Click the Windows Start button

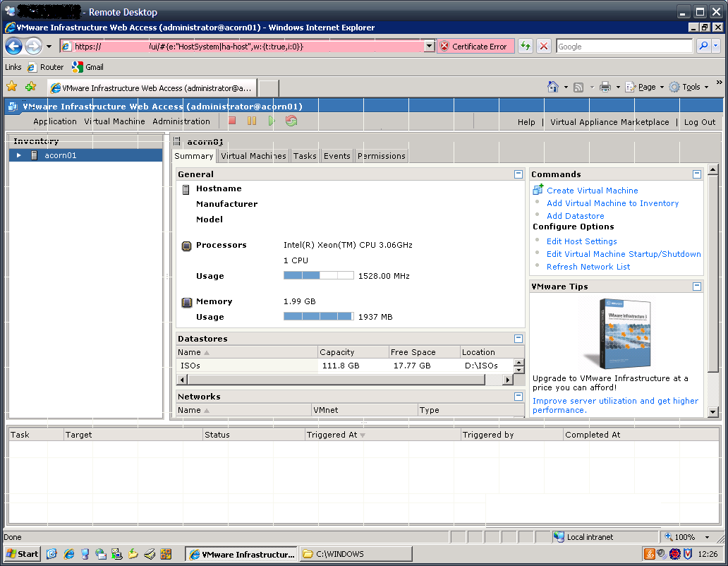23,553
